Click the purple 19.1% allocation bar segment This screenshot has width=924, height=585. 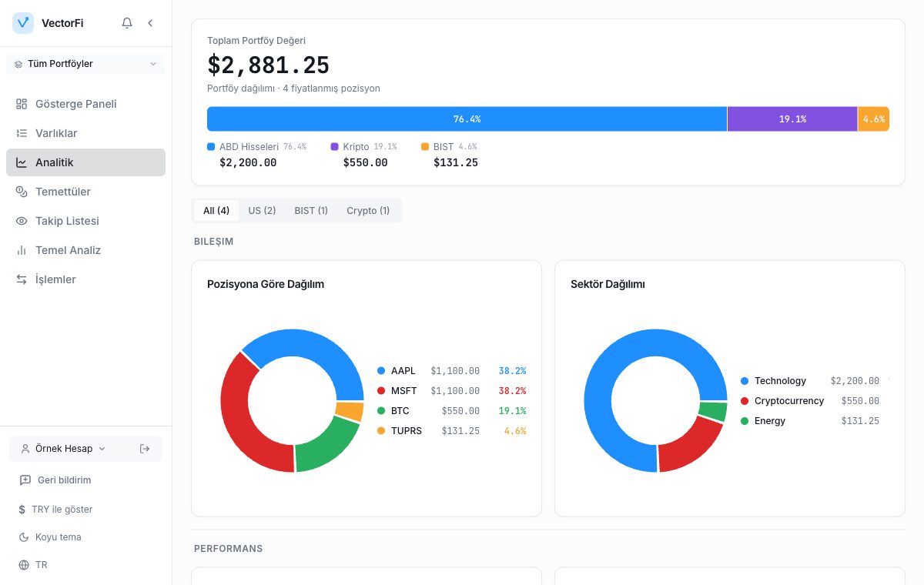point(792,119)
